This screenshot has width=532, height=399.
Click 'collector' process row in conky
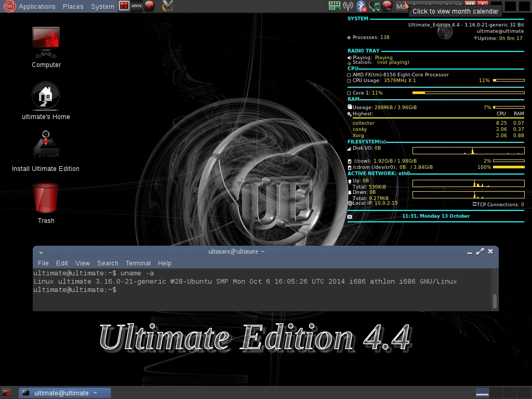tap(438, 123)
